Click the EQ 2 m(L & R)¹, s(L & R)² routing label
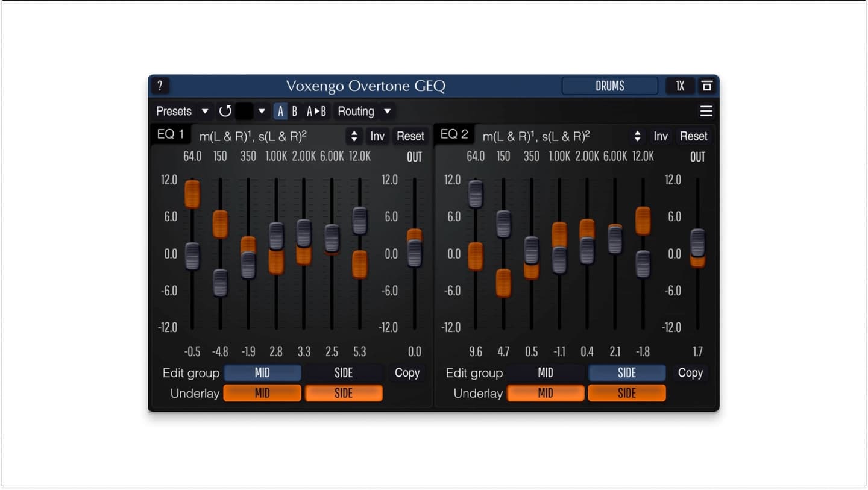 (x=536, y=137)
